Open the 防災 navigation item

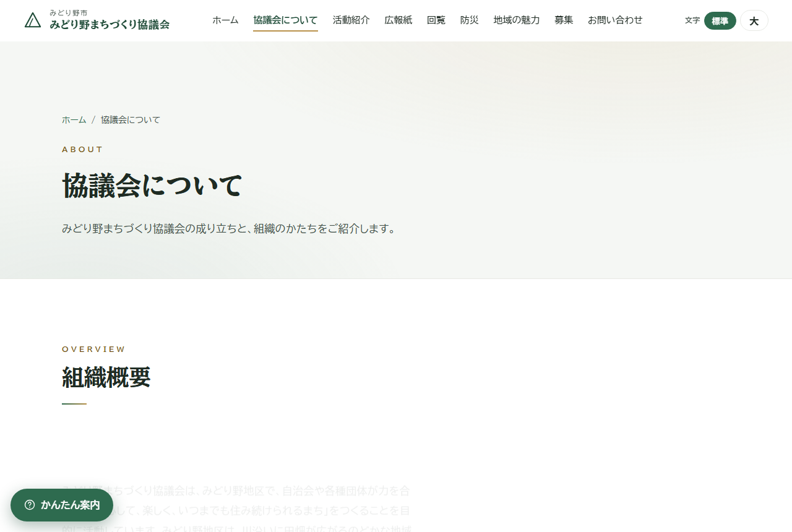(x=470, y=20)
